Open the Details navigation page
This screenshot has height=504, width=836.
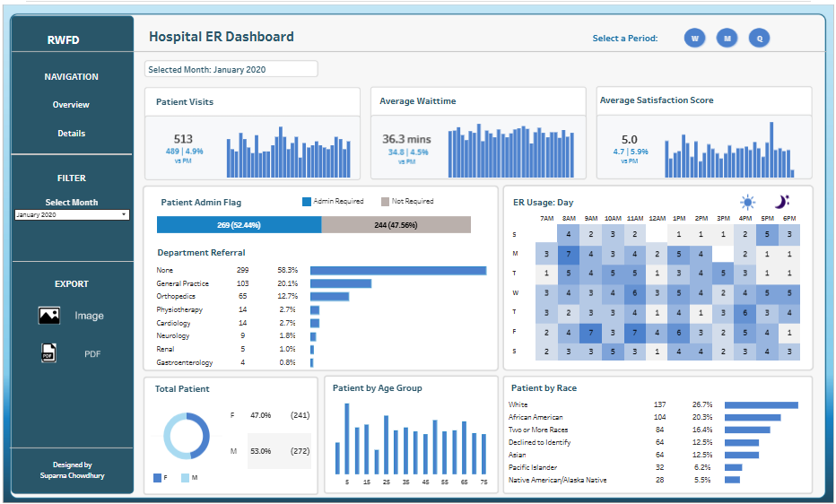tap(71, 134)
